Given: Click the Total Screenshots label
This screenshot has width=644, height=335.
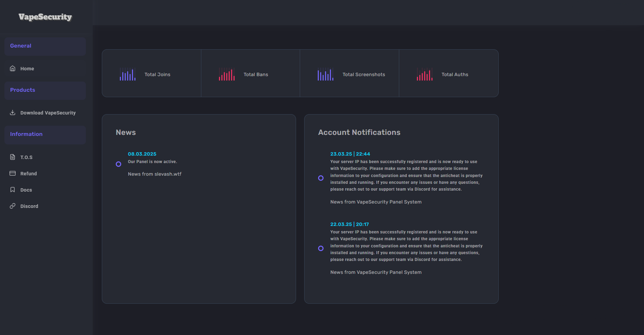Looking at the screenshot, I should 364,74.
